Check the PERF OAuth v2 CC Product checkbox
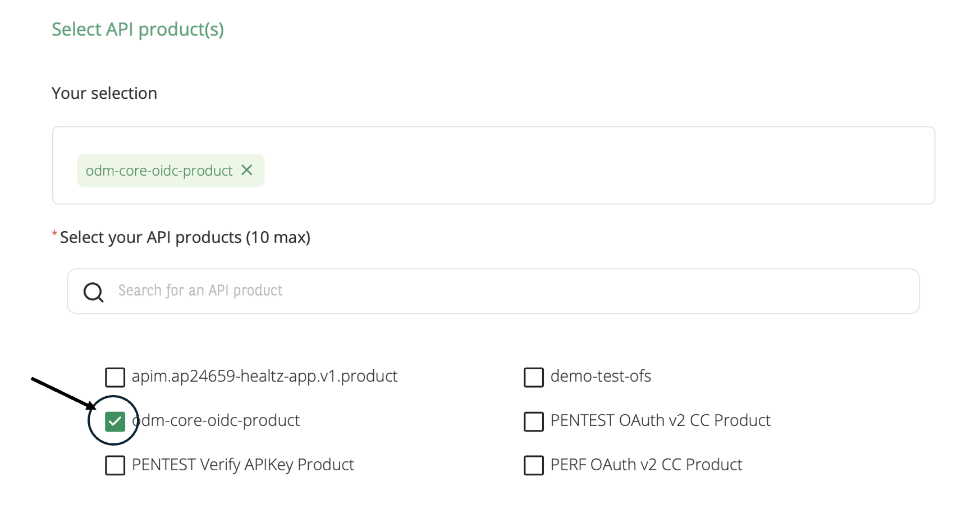This screenshot has width=980, height=532. coord(533,465)
